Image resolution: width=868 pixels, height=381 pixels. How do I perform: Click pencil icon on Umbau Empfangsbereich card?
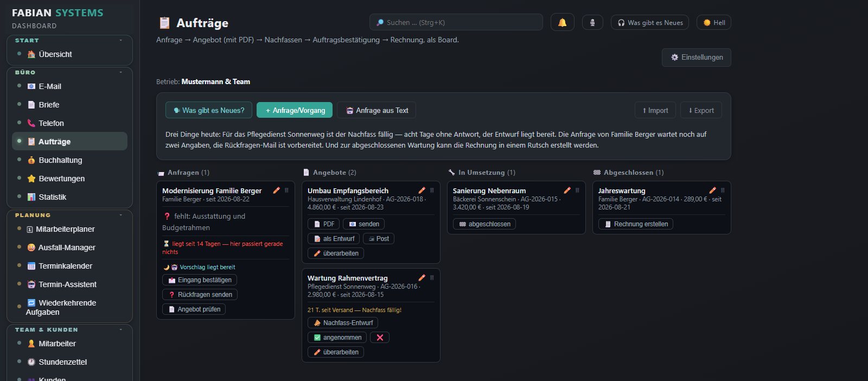[422, 190]
